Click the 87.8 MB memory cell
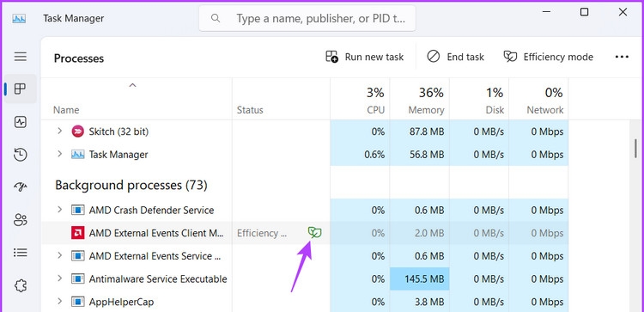The height and width of the screenshot is (312, 644). tap(419, 132)
